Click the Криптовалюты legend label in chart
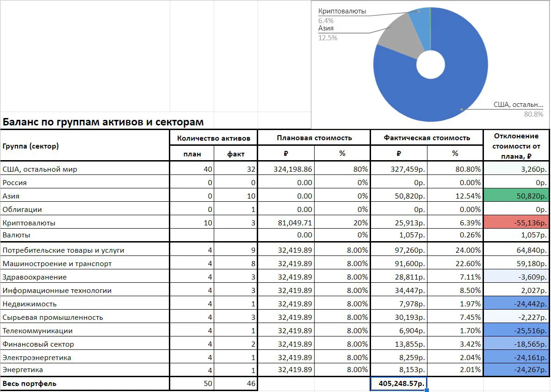Viewport: 551px width, 392px height. tap(342, 11)
